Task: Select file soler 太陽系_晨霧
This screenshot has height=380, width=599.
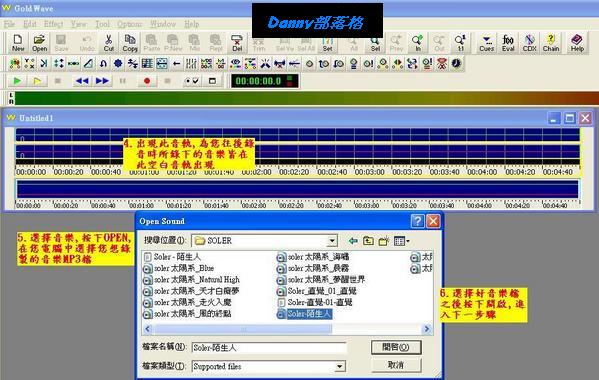Action: coord(313,268)
